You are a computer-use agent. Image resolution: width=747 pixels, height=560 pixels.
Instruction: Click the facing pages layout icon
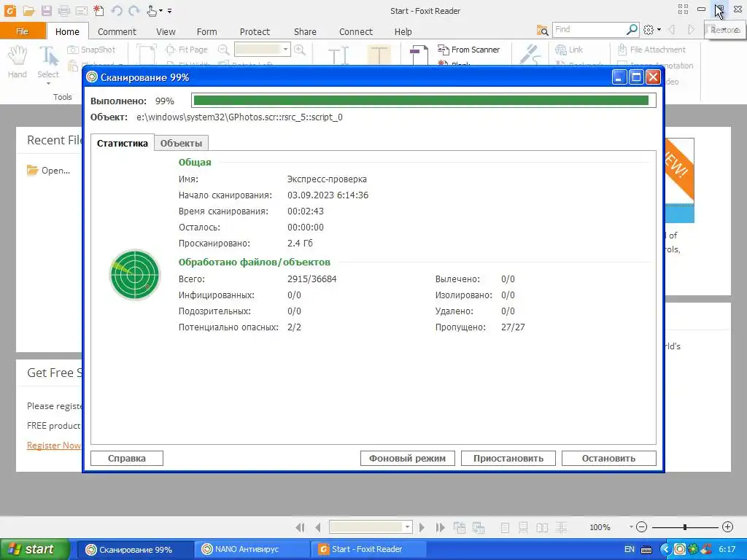click(542, 527)
